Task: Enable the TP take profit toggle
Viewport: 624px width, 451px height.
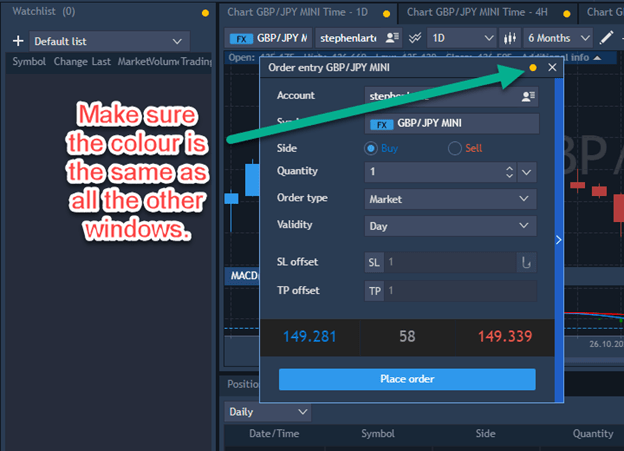Action: tap(374, 291)
